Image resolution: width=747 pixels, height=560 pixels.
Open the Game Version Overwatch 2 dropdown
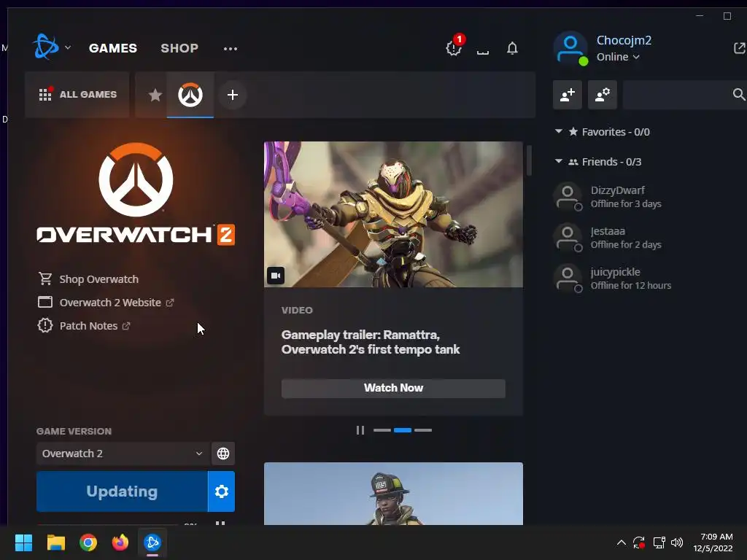pos(123,454)
